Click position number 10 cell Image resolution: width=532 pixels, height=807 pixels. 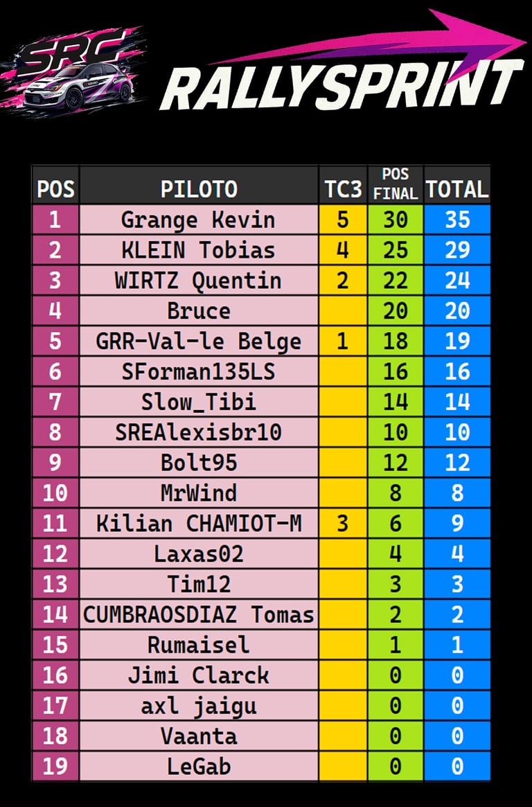55,493
